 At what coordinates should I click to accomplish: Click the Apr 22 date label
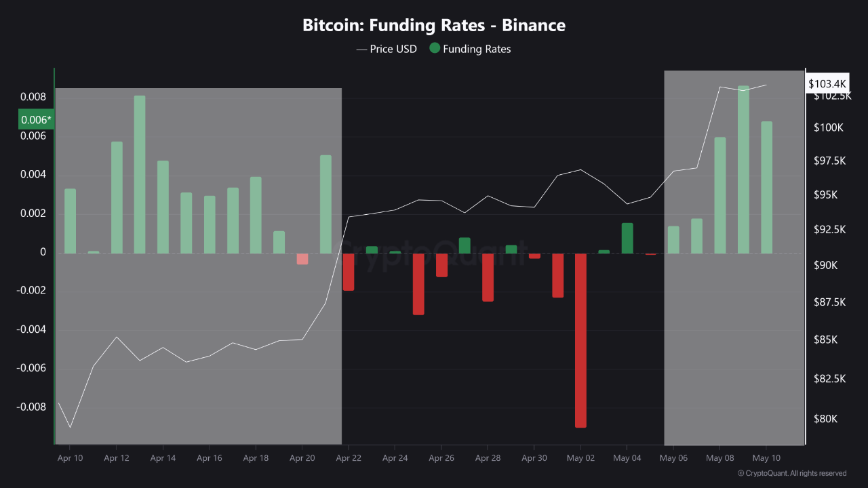[349, 458]
